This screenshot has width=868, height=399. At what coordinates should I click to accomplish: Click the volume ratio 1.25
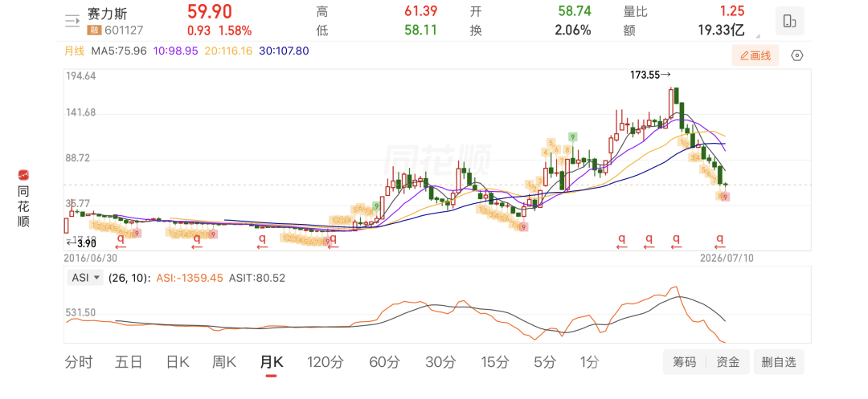tap(732, 11)
